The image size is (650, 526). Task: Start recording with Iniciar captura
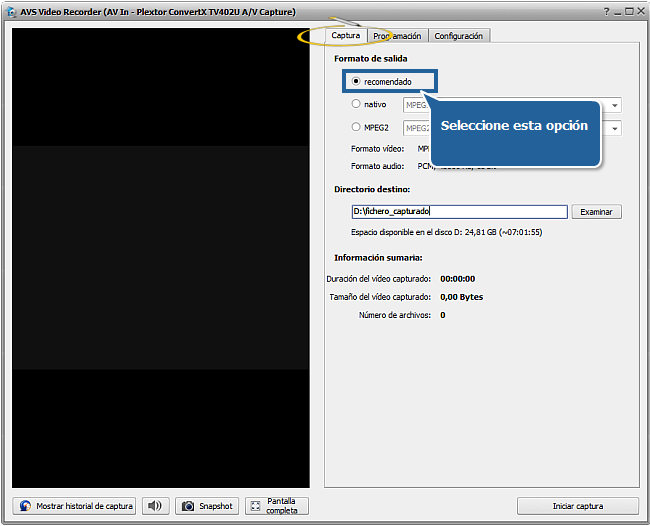click(x=578, y=506)
